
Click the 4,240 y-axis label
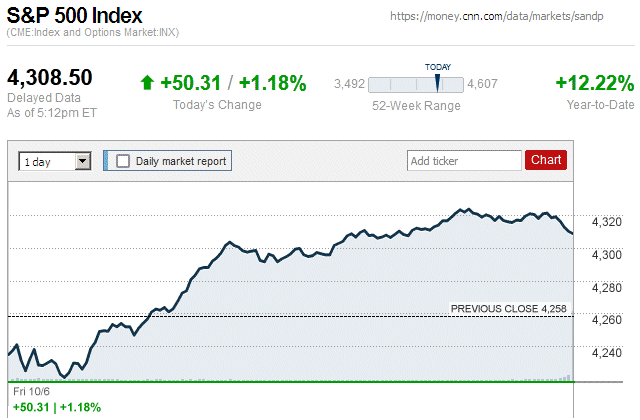tap(608, 352)
